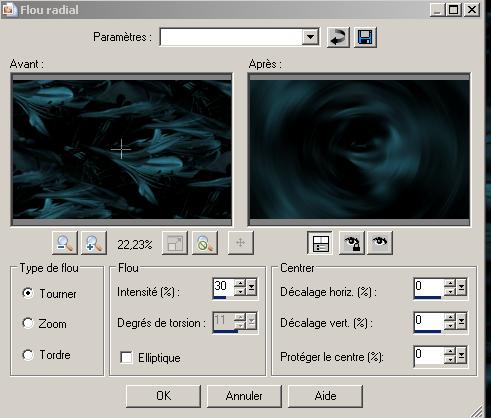Click the reset to default parameters icon
Image resolution: width=491 pixels, height=418 pixels.
coord(338,37)
